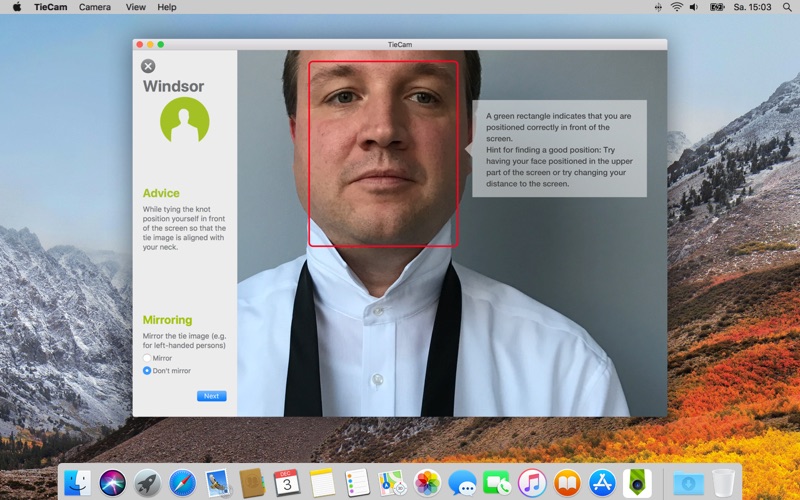Screen dimensions: 800x500
Task: Open the App Store dock icon
Action: [x=601, y=483]
